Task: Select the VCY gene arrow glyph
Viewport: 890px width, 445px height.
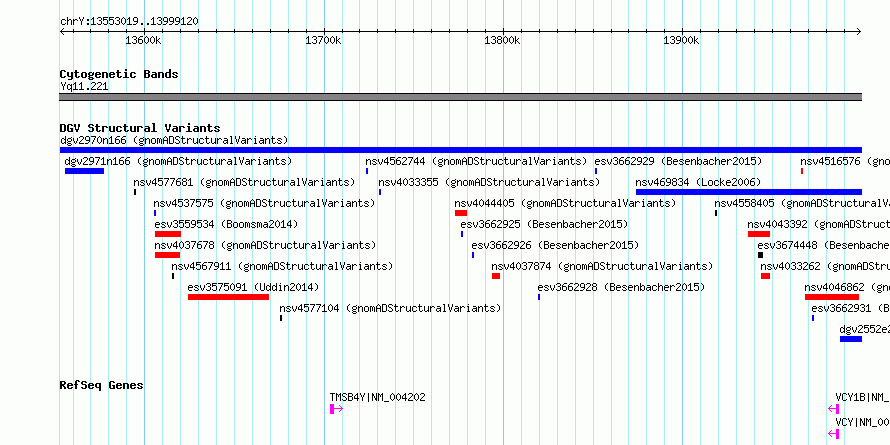Action: click(833, 434)
